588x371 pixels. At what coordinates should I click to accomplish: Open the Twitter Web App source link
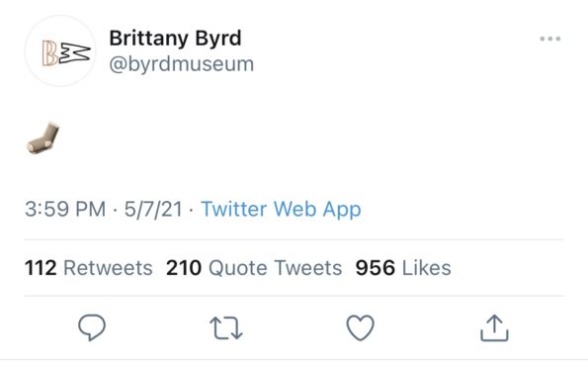(281, 209)
